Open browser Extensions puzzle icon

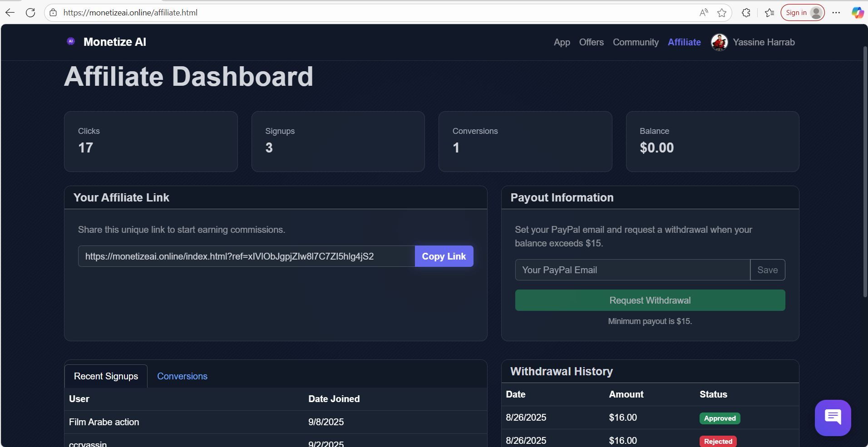pyautogui.click(x=746, y=13)
